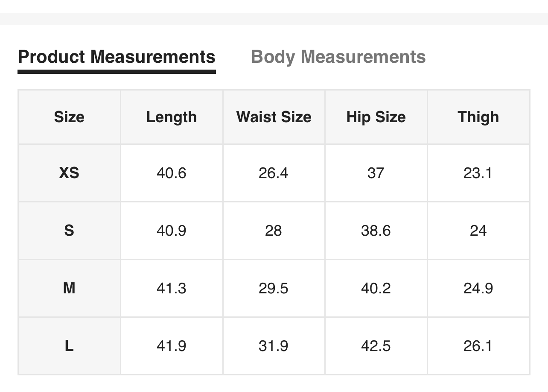Select the L size row label
This screenshot has height=392, width=548.
pos(69,346)
